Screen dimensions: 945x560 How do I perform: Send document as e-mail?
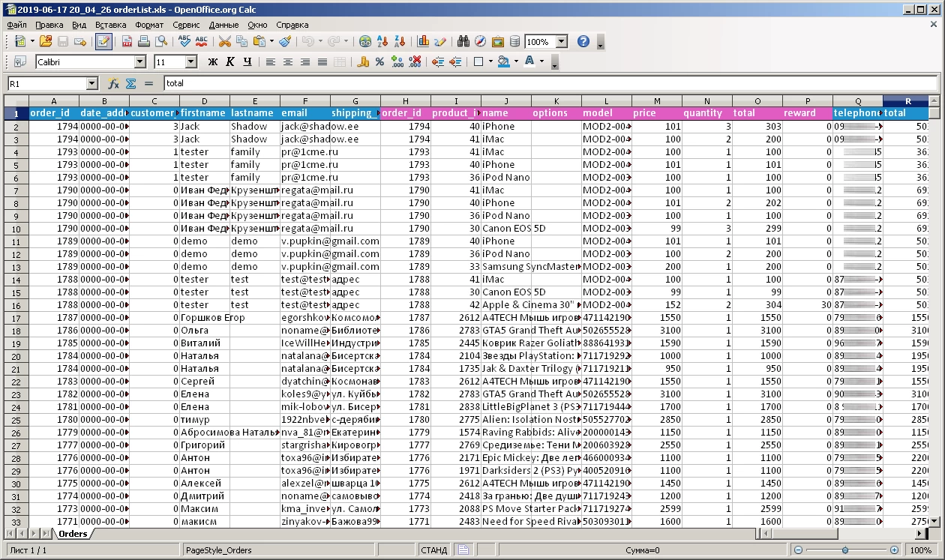[79, 42]
